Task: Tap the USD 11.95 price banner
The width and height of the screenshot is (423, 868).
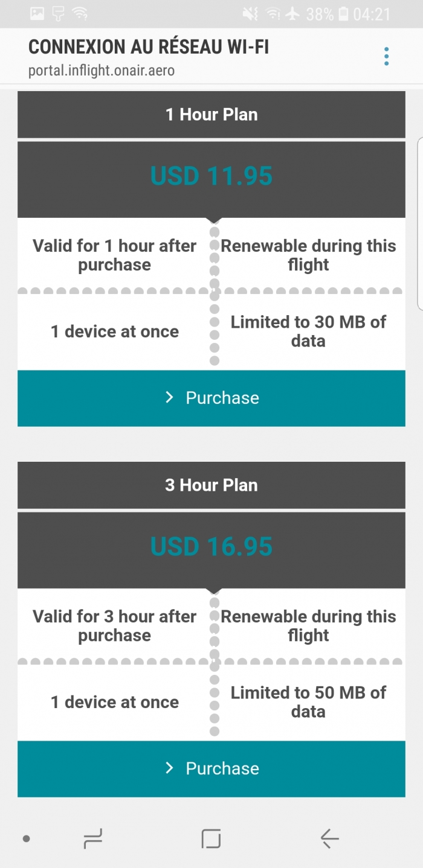Action: (211, 177)
